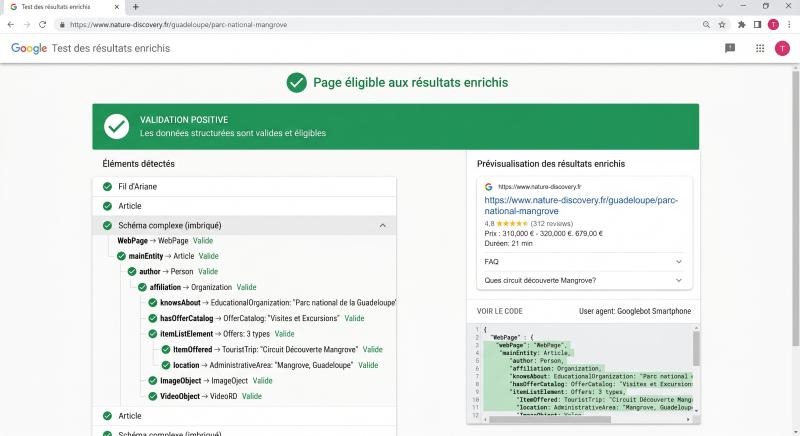
Task: Reload the page with the refresh icon
Action: click(42, 24)
